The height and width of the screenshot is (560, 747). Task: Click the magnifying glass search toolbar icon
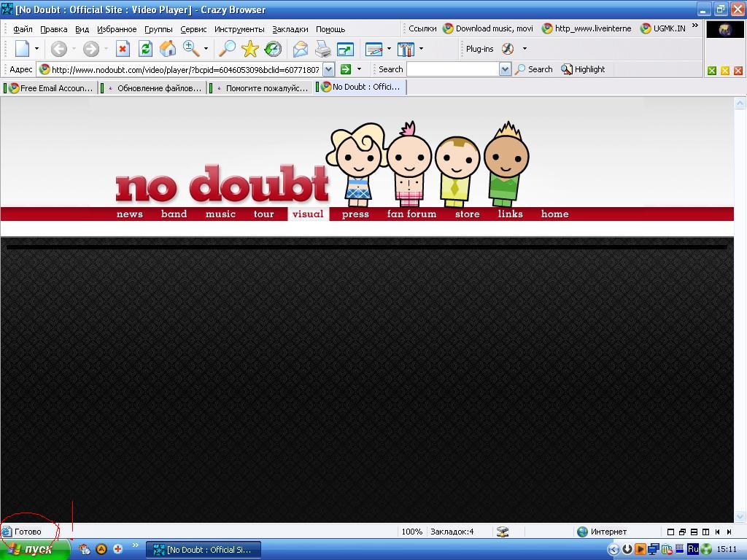point(227,49)
